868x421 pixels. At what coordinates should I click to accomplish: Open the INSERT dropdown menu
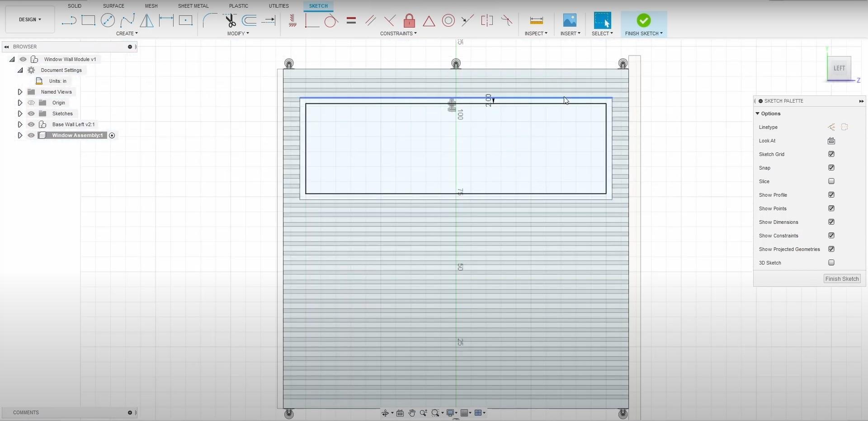pos(570,33)
